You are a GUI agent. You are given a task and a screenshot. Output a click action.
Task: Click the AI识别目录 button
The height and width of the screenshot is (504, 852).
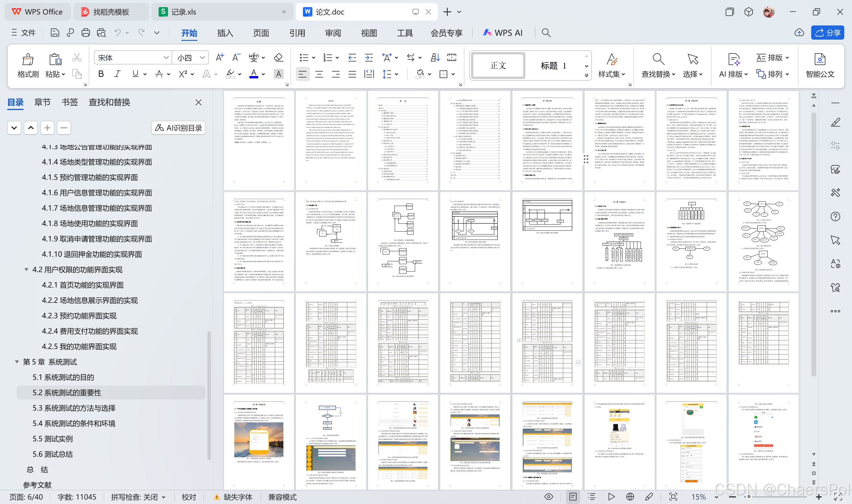tap(178, 128)
